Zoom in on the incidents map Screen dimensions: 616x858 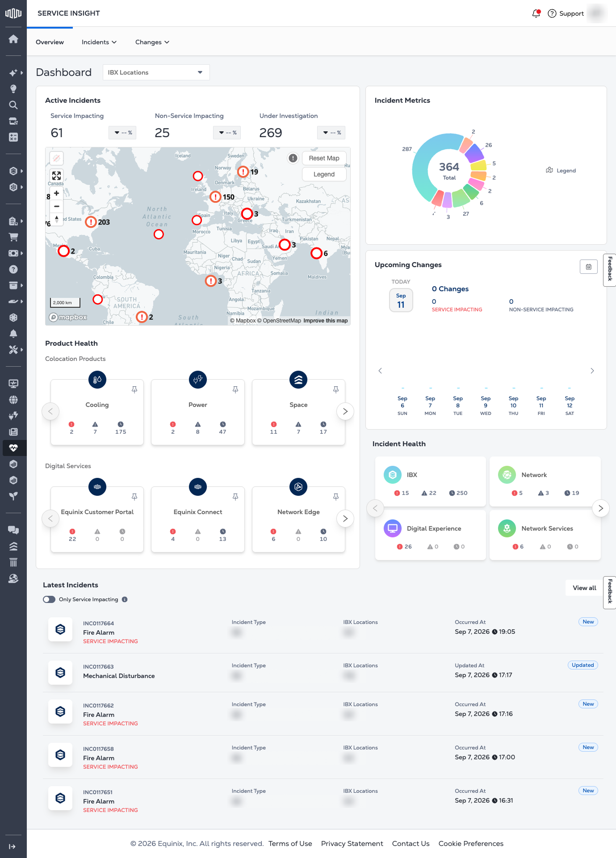point(56,193)
